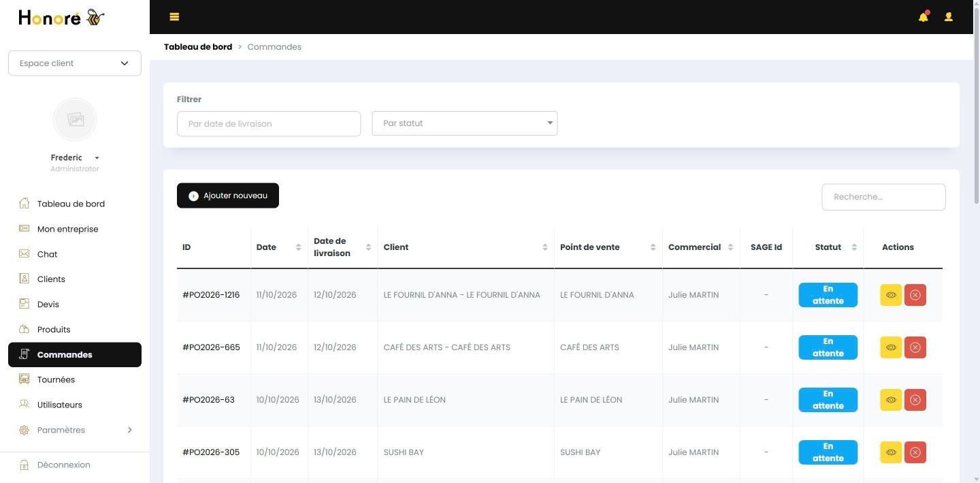This screenshot has width=980, height=483.
Task: Click the Tableau de bord house icon
Action: click(24, 203)
